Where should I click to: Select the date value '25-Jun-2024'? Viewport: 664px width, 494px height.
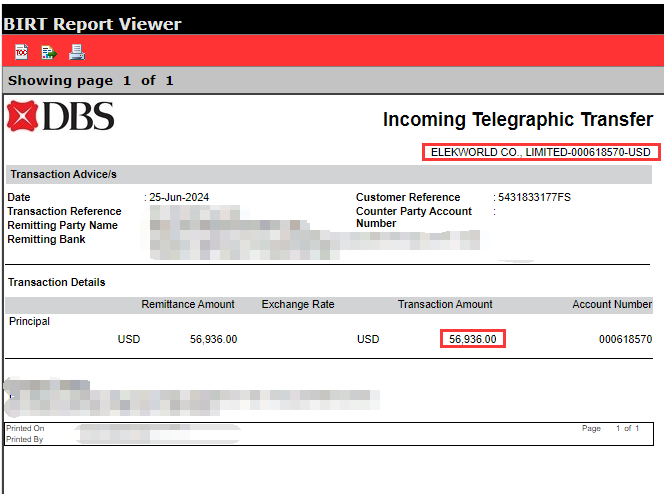click(179, 197)
